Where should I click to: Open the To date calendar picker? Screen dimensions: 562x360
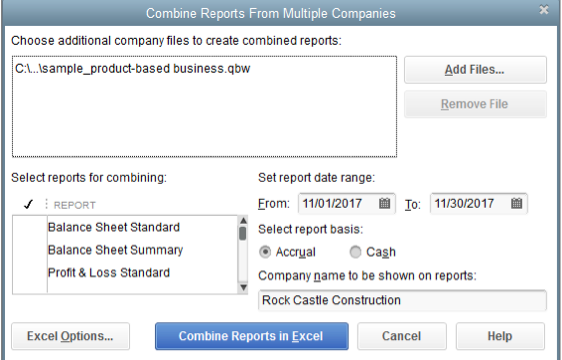[516, 203]
